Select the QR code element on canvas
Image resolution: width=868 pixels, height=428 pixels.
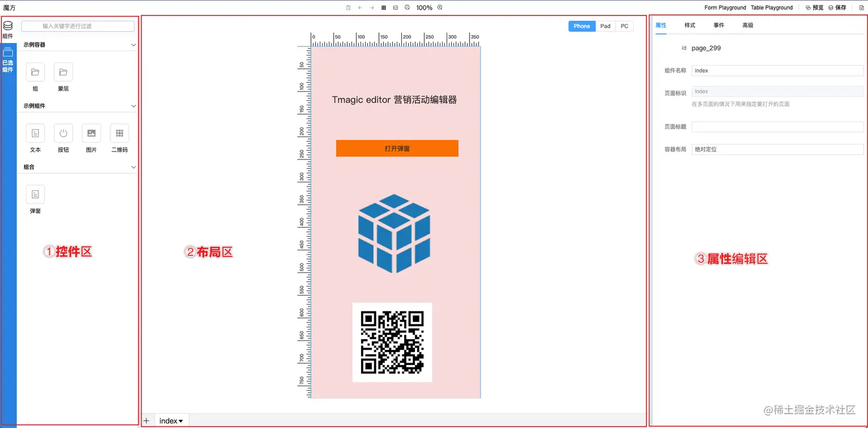[392, 342]
